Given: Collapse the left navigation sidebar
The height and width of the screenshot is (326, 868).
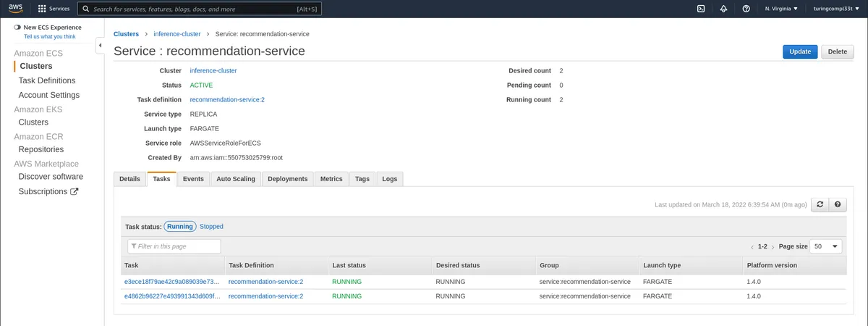Looking at the screenshot, I should click(100, 46).
